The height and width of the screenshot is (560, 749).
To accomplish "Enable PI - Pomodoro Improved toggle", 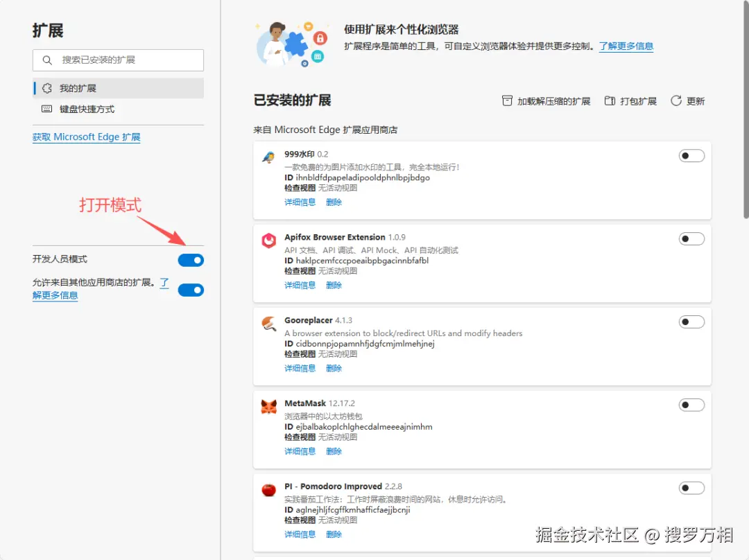I will click(691, 488).
